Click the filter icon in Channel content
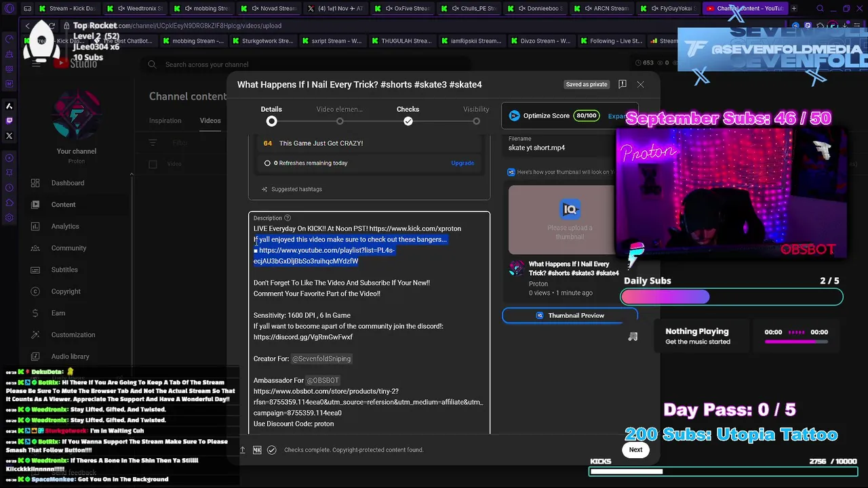868x488 pixels. (153, 143)
